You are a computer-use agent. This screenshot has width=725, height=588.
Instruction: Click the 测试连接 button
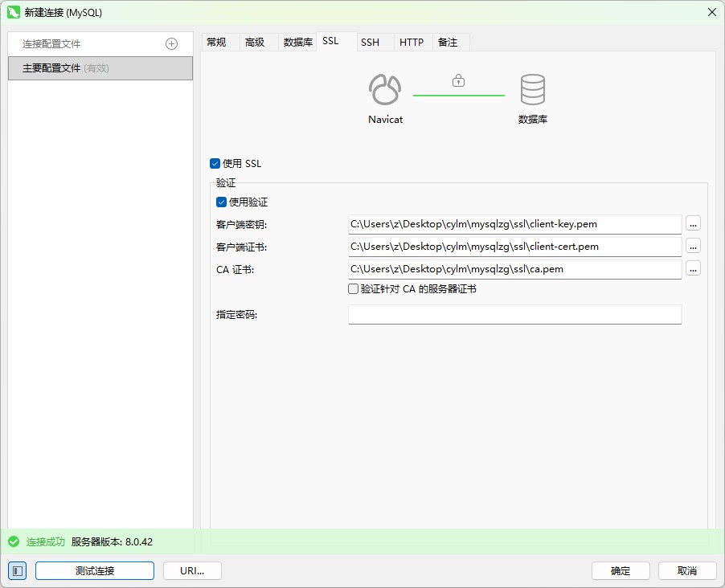(95, 571)
